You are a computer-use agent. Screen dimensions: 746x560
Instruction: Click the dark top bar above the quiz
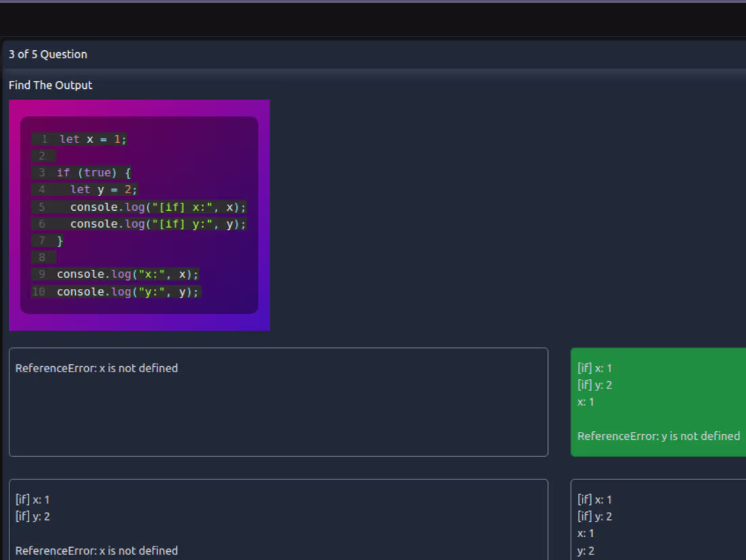coord(373,19)
